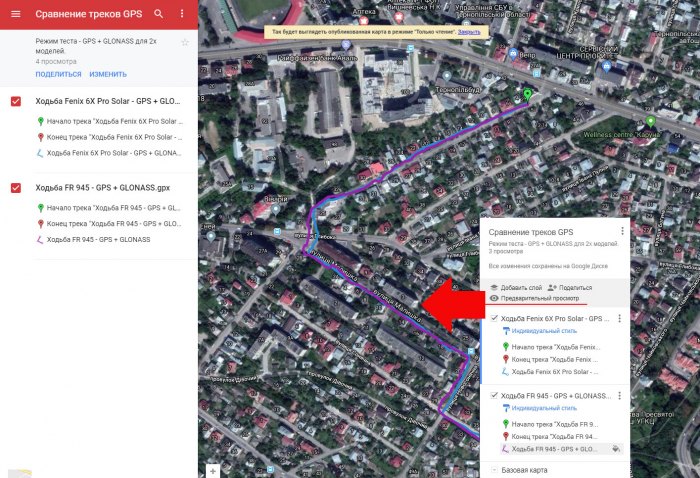Select Конец трека FR 945 item in left panel
700x478 pixels.
coord(110,224)
